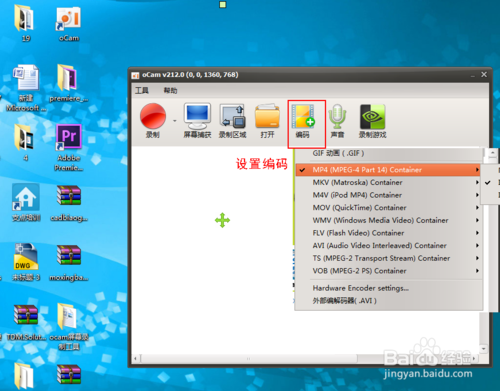The height and width of the screenshot is (391, 500).
Task: Select MOV (QuickTime) Container entry
Action: [x=388, y=208]
